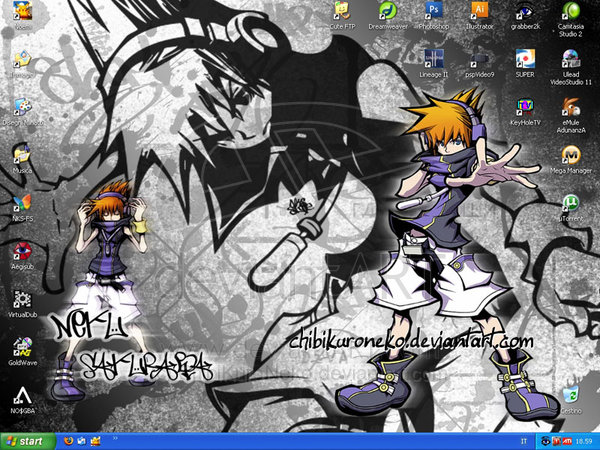The image size is (600, 450).
Task: Click the VirtualDub shortcut icon
Action: click(x=22, y=299)
